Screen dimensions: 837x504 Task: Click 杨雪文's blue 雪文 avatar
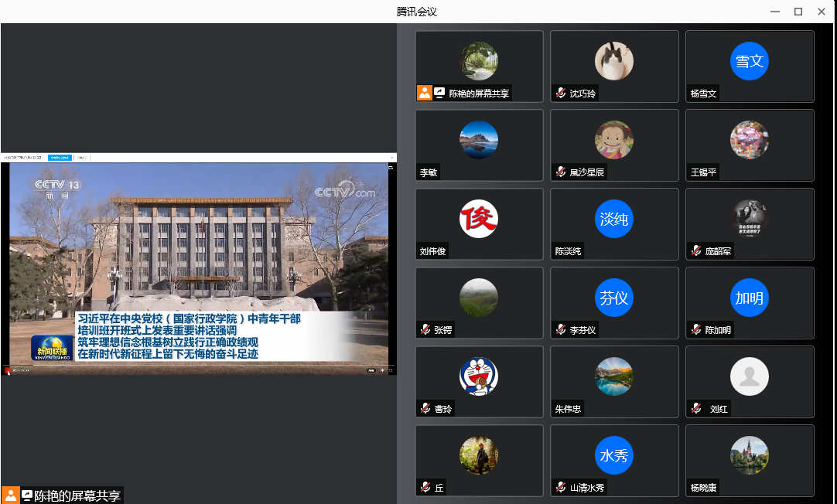pyautogui.click(x=750, y=61)
